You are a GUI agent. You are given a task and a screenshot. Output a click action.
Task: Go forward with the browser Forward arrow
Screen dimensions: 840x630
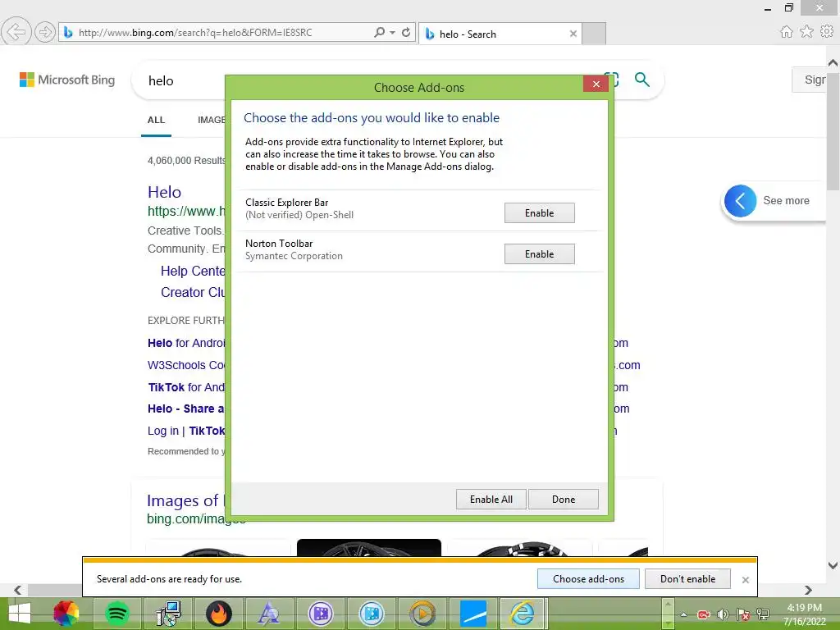click(45, 32)
